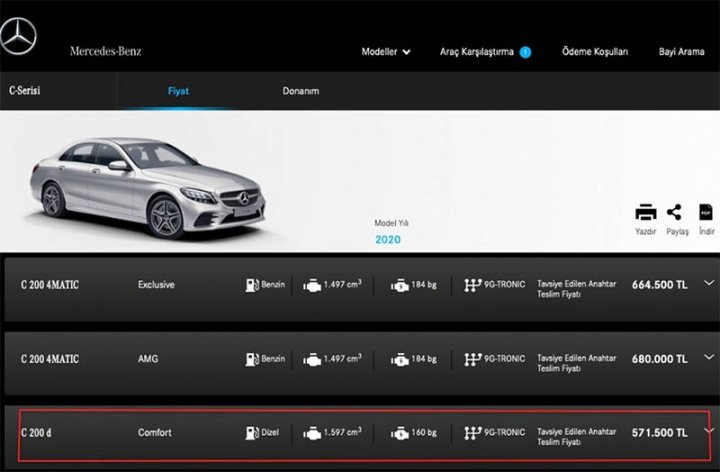Select the C-Serisi heading
The image size is (720, 472).
pos(25,90)
